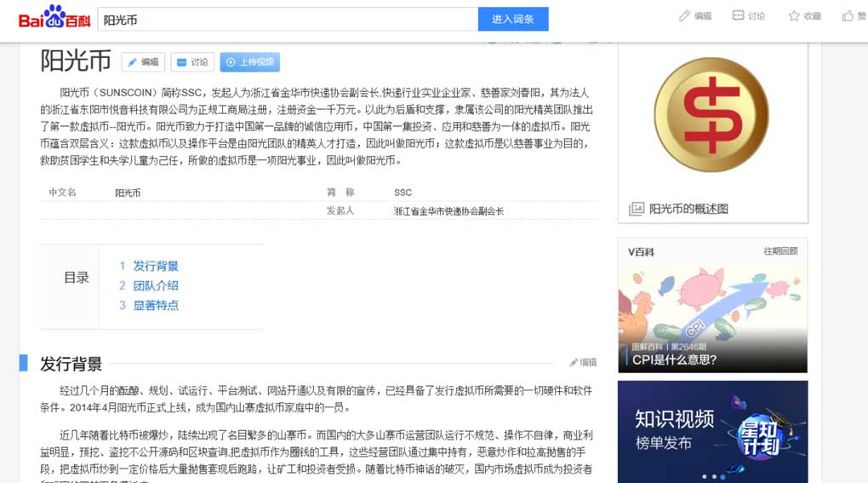The width and height of the screenshot is (868, 483).
Task: Open the gold coin overview image
Action: click(712, 115)
